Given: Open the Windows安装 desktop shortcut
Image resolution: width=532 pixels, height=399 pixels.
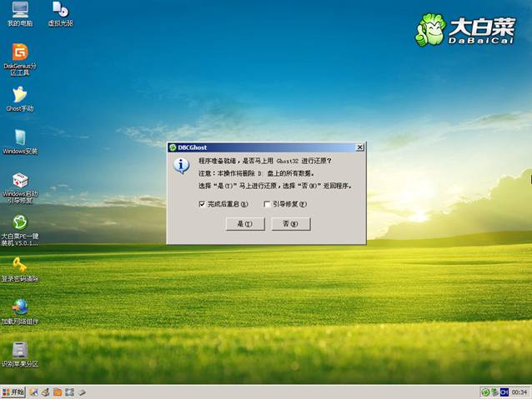Looking at the screenshot, I should click(x=19, y=137).
